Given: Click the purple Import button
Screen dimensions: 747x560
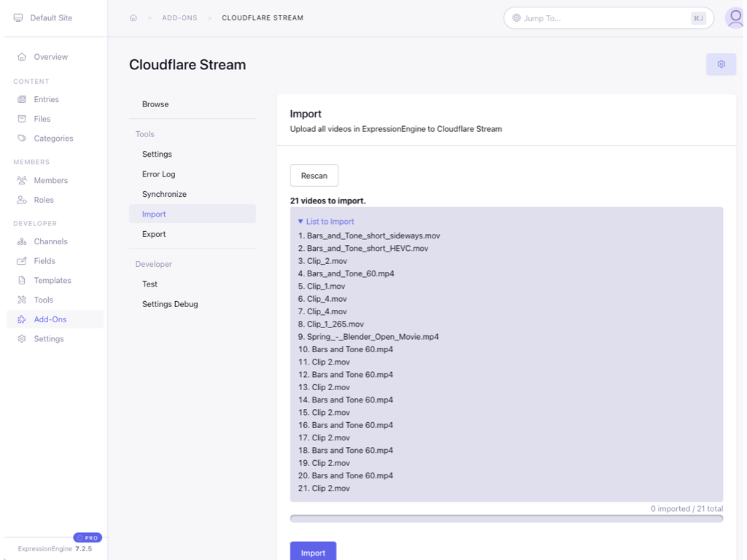Looking at the screenshot, I should click(313, 553).
